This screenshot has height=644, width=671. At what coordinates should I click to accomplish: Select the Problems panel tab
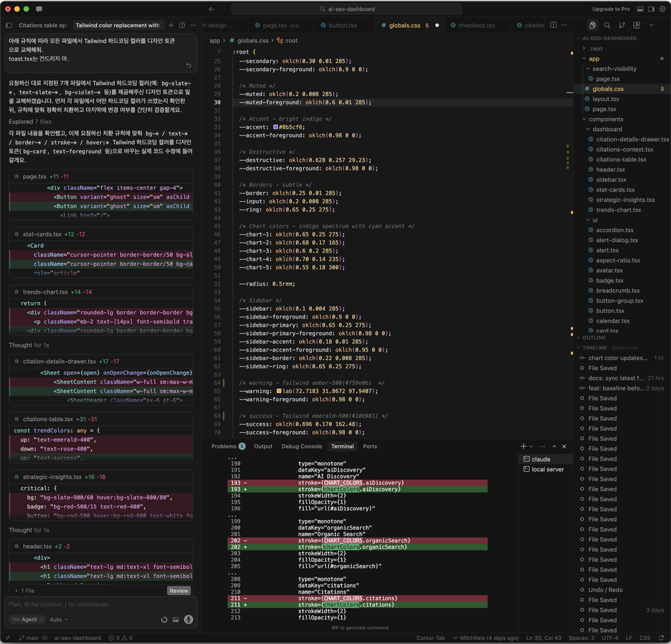pos(228,446)
